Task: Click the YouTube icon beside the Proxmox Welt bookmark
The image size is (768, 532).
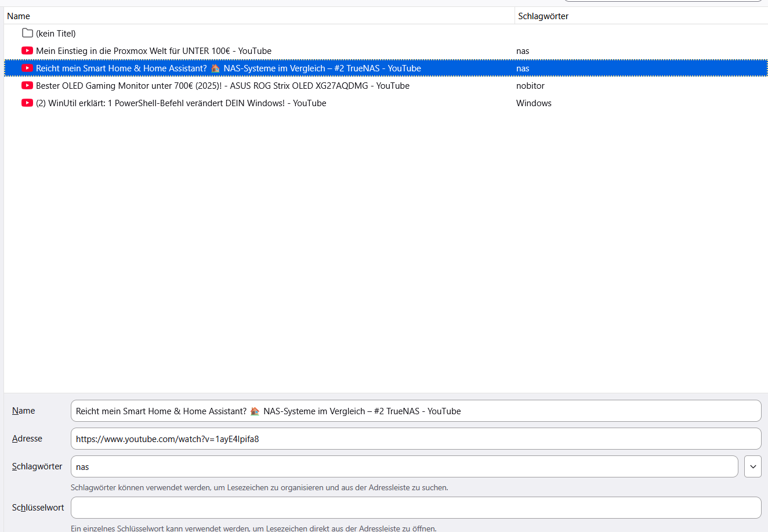Action: click(27, 50)
